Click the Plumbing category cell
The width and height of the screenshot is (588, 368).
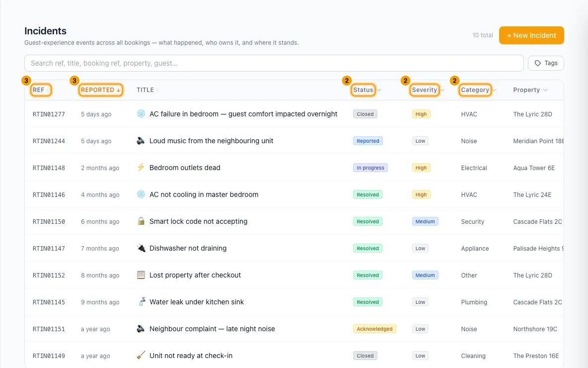click(474, 302)
